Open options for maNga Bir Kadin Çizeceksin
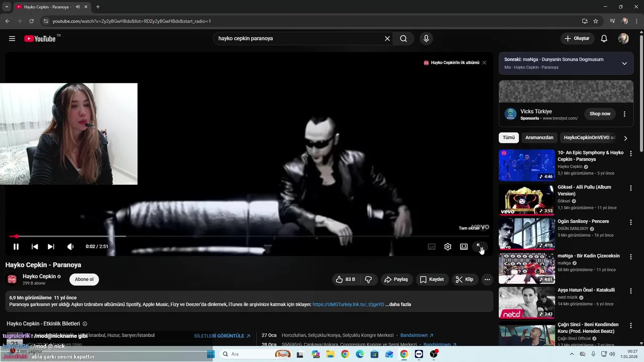 coord(631,257)
